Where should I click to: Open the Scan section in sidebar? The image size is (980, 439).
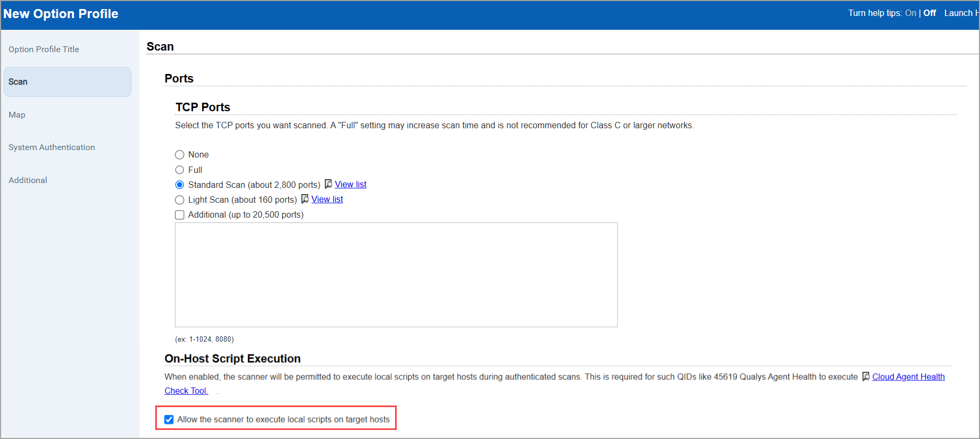[68, 82]
